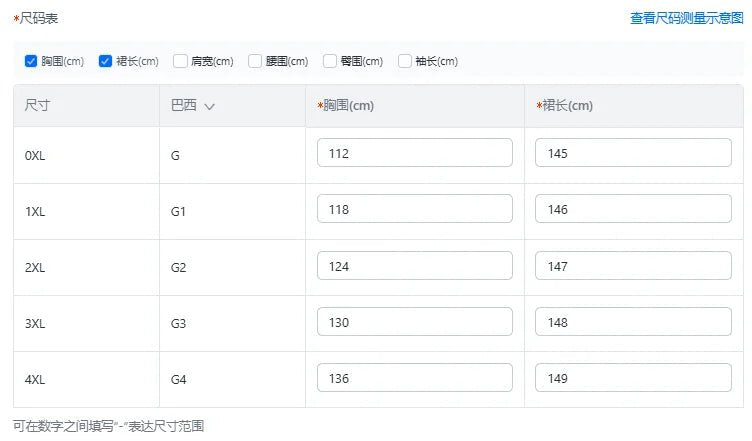Click the 胸围(cm) column header
752x441 pixels.
pos(346,105)
